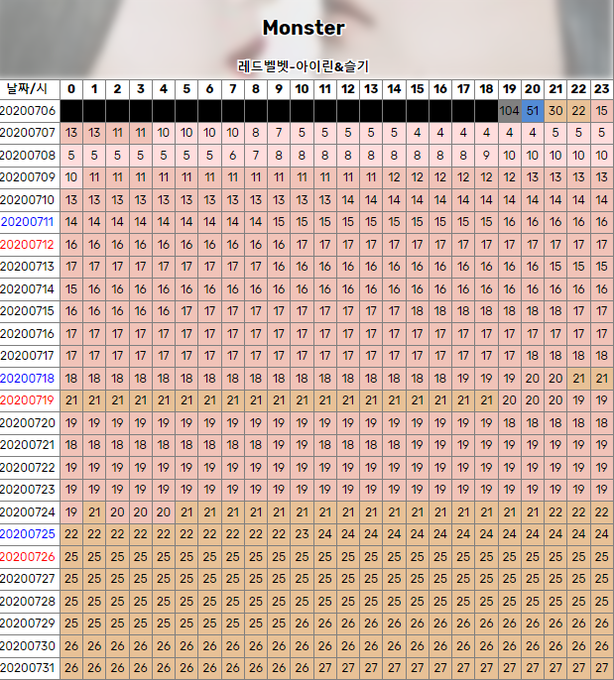The image size is (614, 680).
Task: Click the blue Saturday date "20200711"
Action: point(28,222)
